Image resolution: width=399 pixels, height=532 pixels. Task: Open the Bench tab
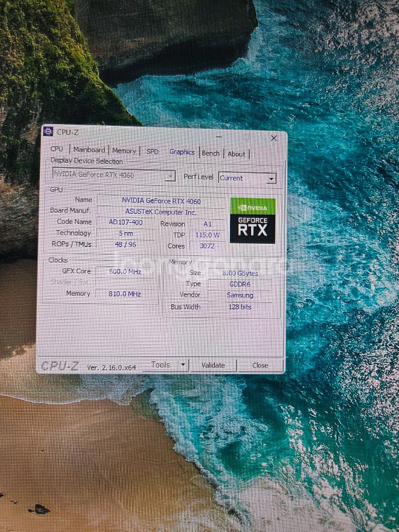click(211, 153)
